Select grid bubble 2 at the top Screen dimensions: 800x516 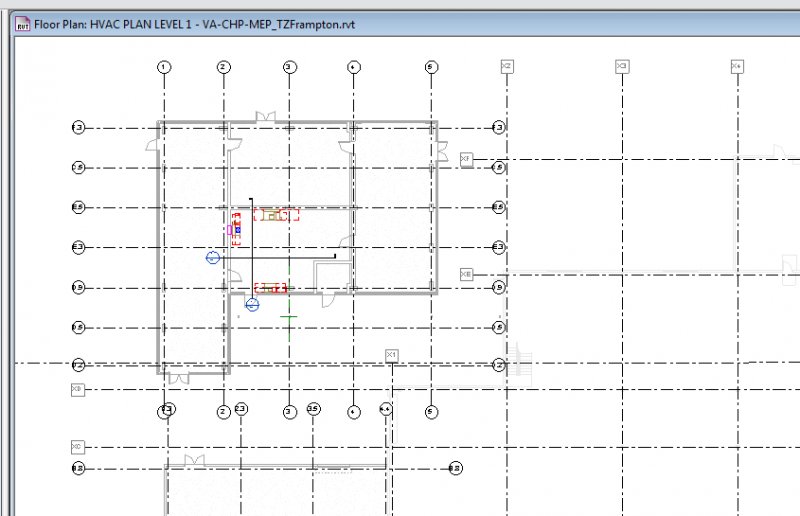click(x=223, y=67)
